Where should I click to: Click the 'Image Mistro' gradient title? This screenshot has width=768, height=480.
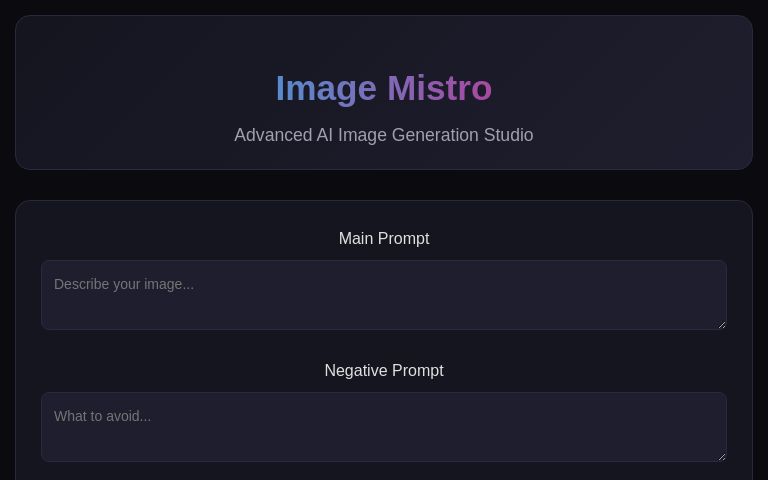384,89
